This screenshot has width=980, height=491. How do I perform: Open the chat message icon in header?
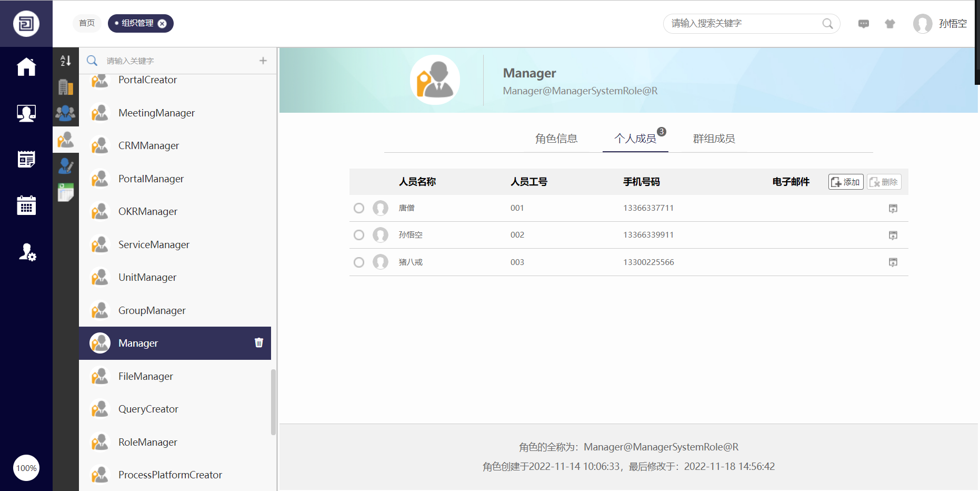point(863,24)
